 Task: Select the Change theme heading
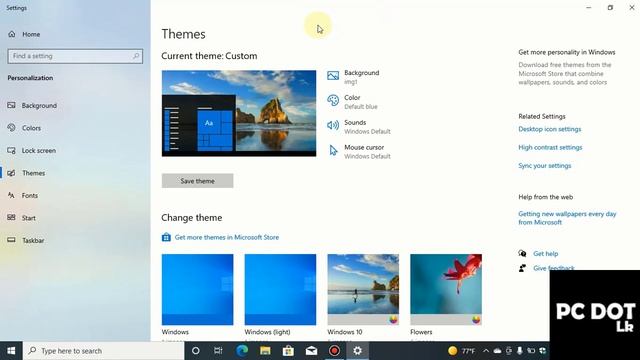tap(192, 218)
